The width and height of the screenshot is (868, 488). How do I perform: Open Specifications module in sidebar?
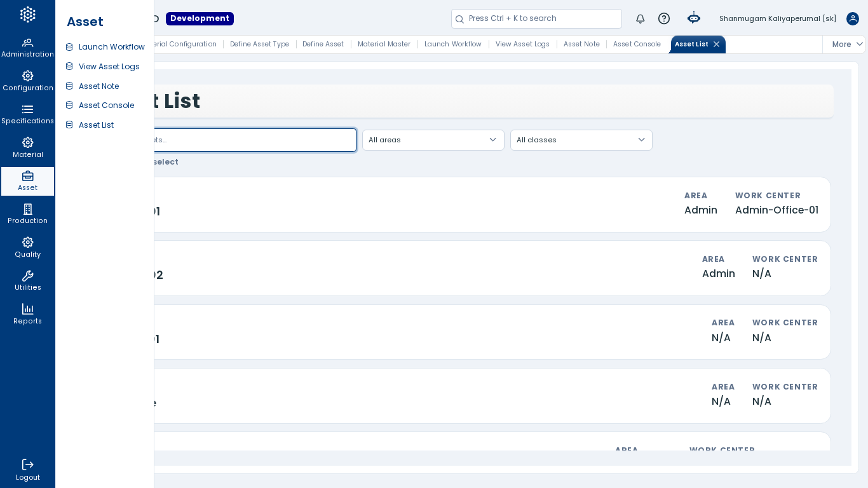pyautogui.click(x=27, y=114)
